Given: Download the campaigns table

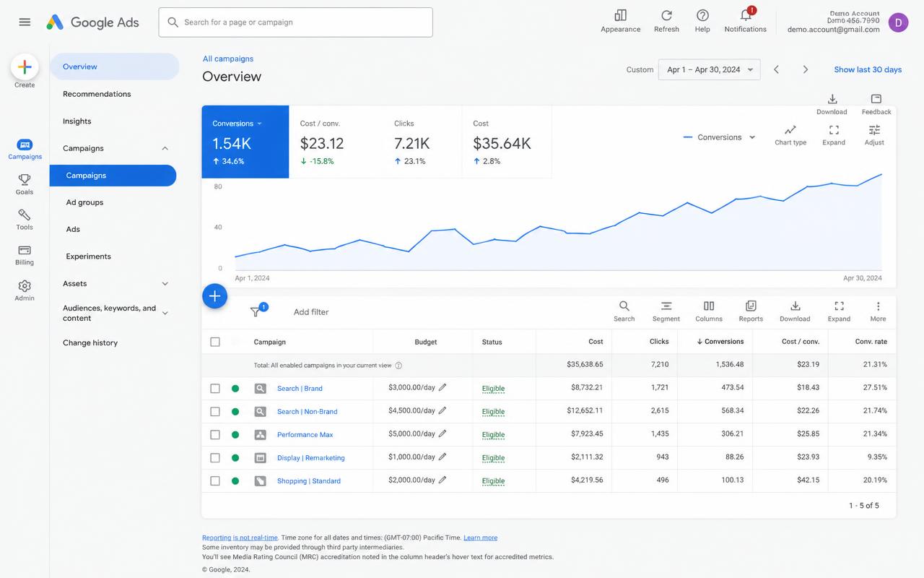Looking at the screenshot, I should click(795, 311).
